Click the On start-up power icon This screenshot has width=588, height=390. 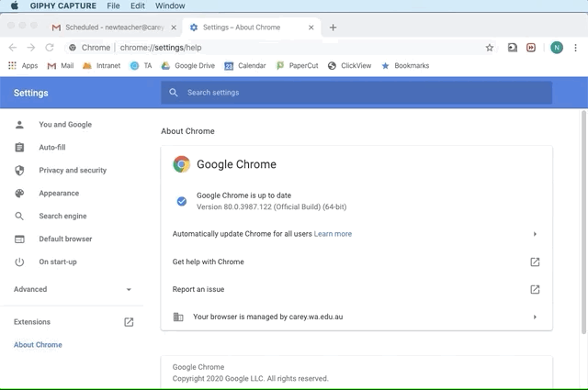point(19,262)
